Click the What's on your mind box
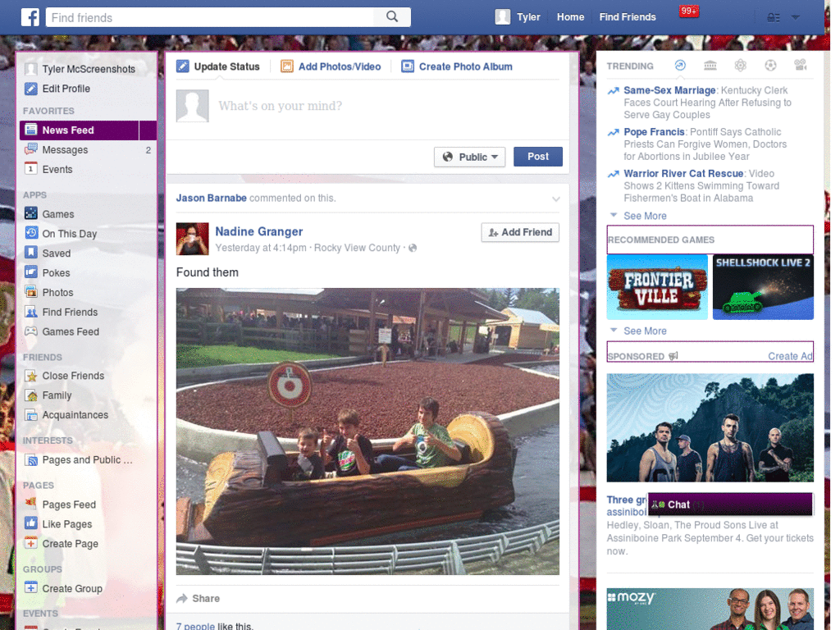 (x=280, y=106)
